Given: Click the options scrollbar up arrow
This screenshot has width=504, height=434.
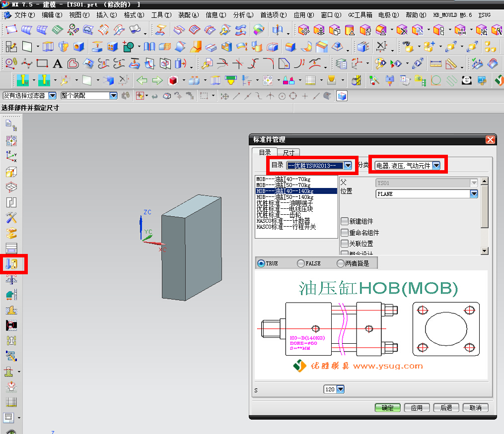Looking at the screenshot, I should pyautogui.click(x=485, y=181).
